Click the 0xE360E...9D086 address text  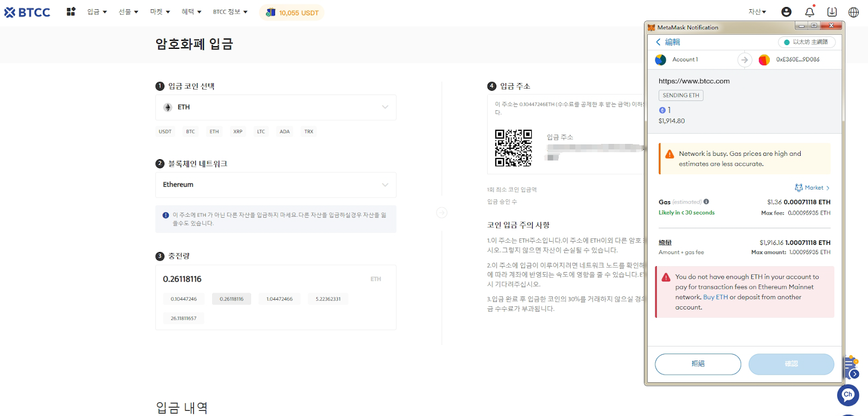797,60
